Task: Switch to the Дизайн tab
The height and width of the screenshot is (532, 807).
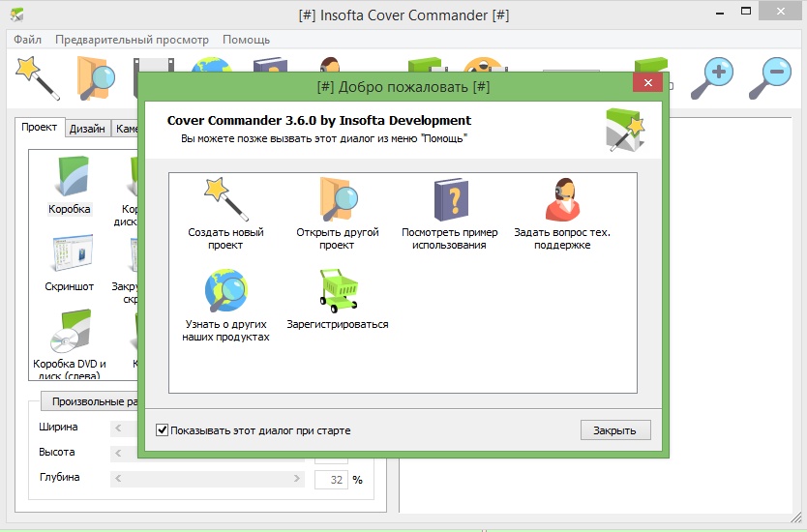Action: tap(87, 129)
